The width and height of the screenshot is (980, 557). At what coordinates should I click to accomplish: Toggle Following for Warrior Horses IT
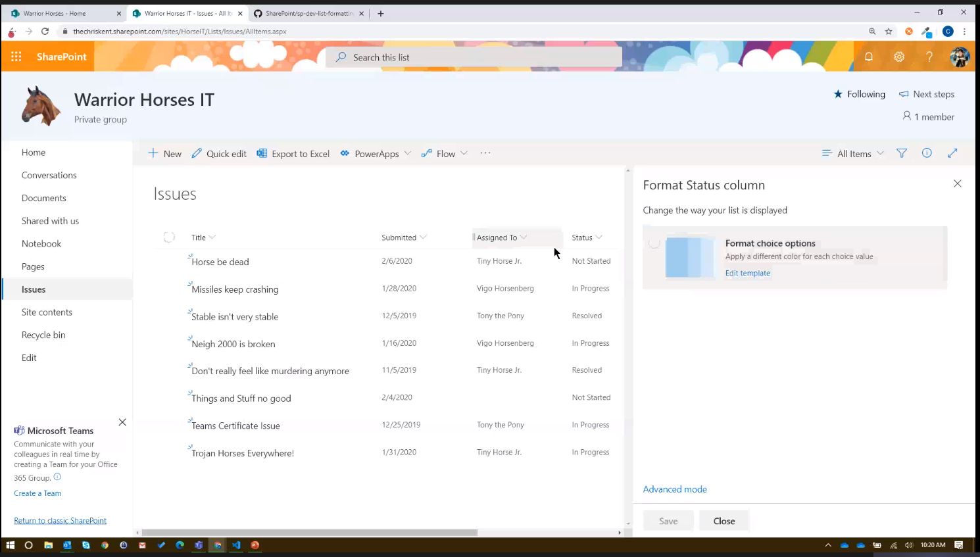[x=859, y=94]
